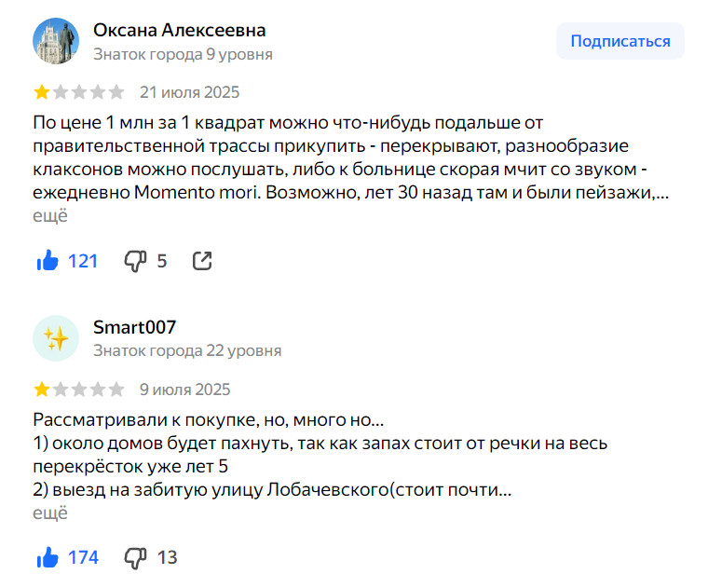The width and height of the screenshot is (708, 588).
Task: Click the yellow star in Оксана's rating
Action: coord(42,92)
